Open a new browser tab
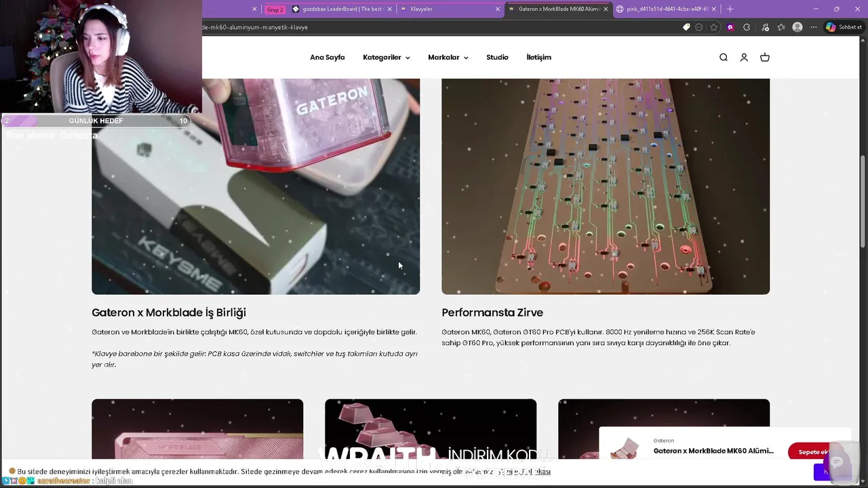Viewport: 868px width, 488px height. (730, 9)
